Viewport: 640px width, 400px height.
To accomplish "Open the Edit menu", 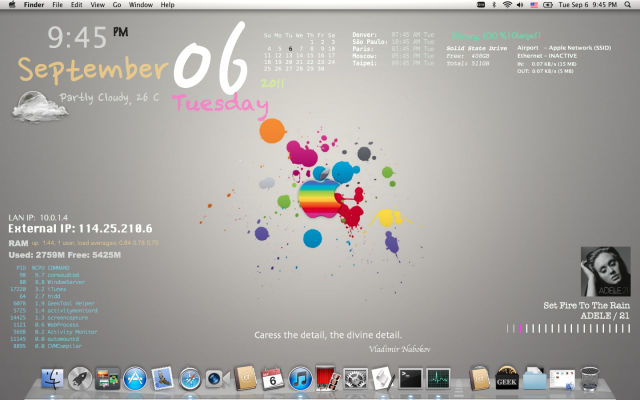I will click(77, 5).
